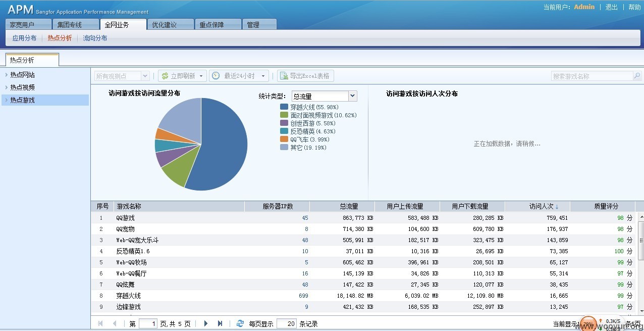The width and height of the screenshot is (644, 331).
Task: Click the 反恐精英 teal legend swatch
Action: click(x=284, y=131)
